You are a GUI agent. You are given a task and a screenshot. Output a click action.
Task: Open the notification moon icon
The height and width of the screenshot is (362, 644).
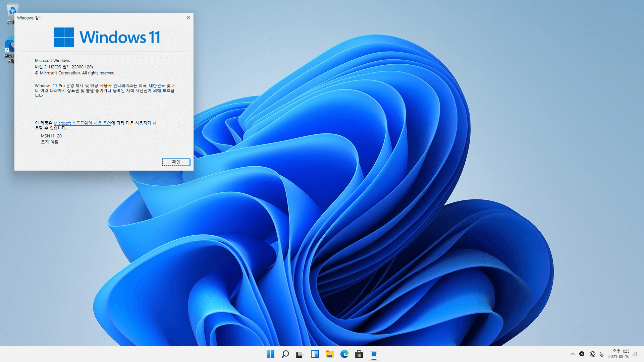635,354
